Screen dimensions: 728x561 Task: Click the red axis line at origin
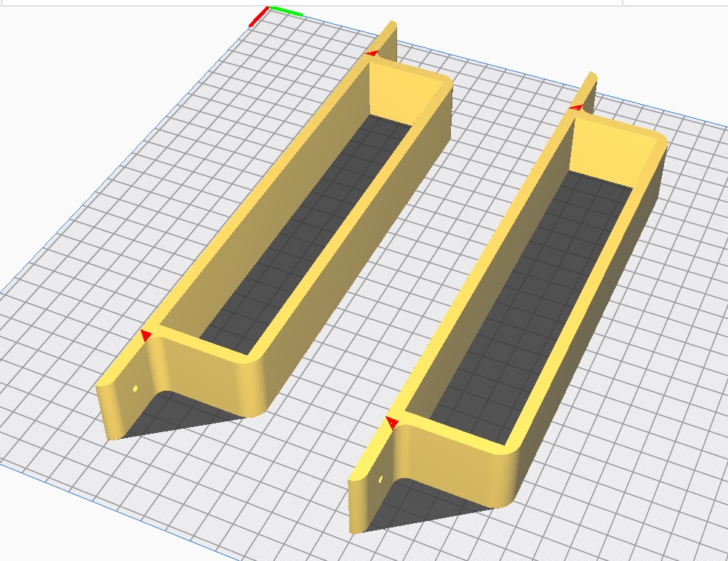(257, 19)
